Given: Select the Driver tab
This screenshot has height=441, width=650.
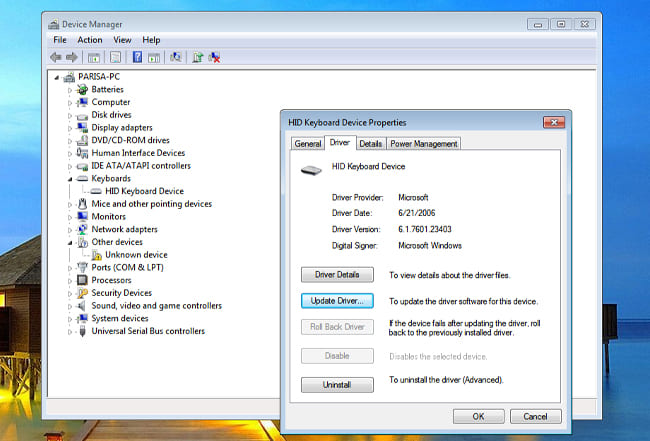Looking at the screenshot, I should tap(340, 143).
